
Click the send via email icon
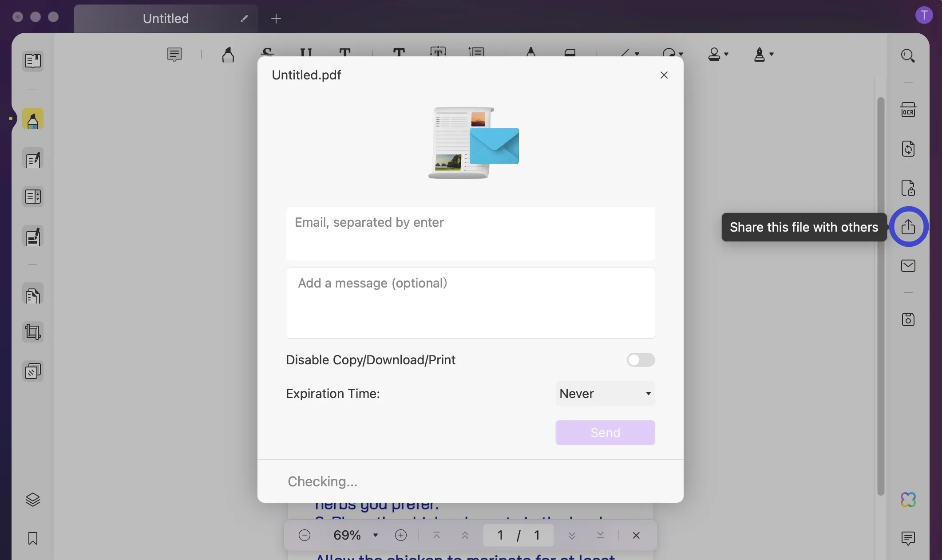908,265
